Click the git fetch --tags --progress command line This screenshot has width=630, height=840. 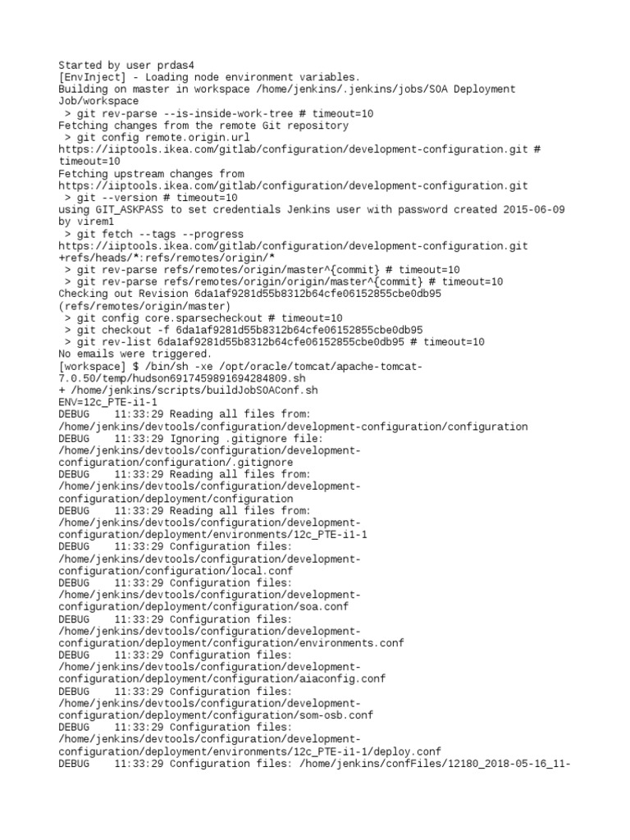(153, 234)
